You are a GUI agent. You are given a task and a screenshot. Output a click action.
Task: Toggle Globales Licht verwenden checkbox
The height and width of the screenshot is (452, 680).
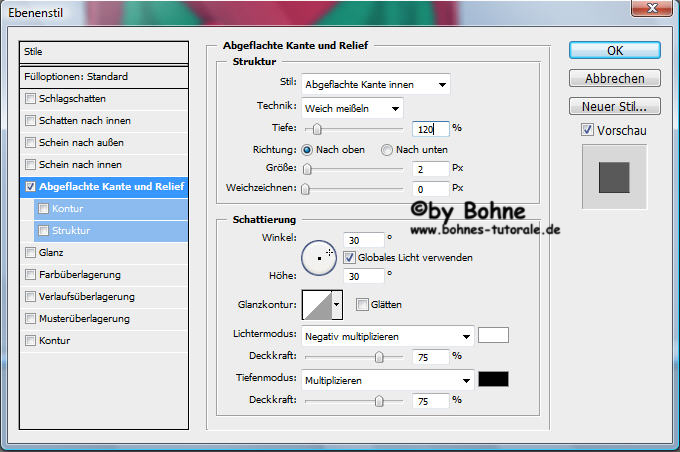tap(349, 257)
